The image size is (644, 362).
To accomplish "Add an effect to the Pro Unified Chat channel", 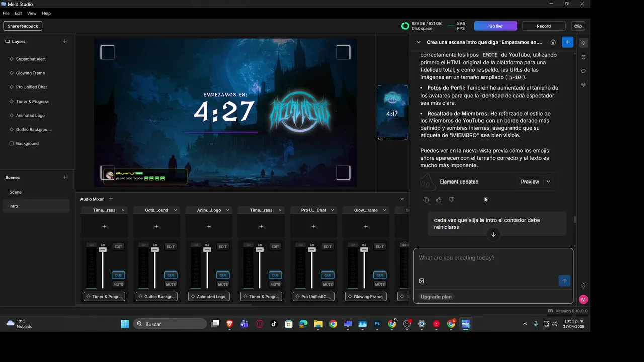I will tap(313, 227).
